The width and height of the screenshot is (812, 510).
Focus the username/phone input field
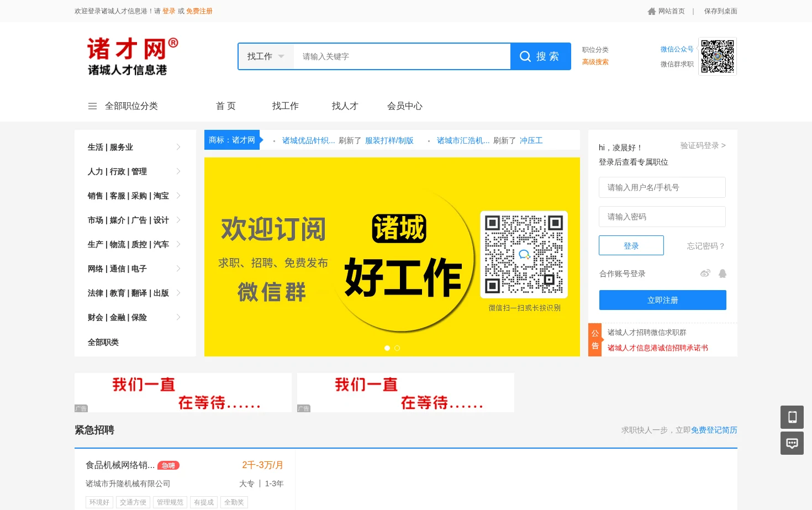[662, 187]
